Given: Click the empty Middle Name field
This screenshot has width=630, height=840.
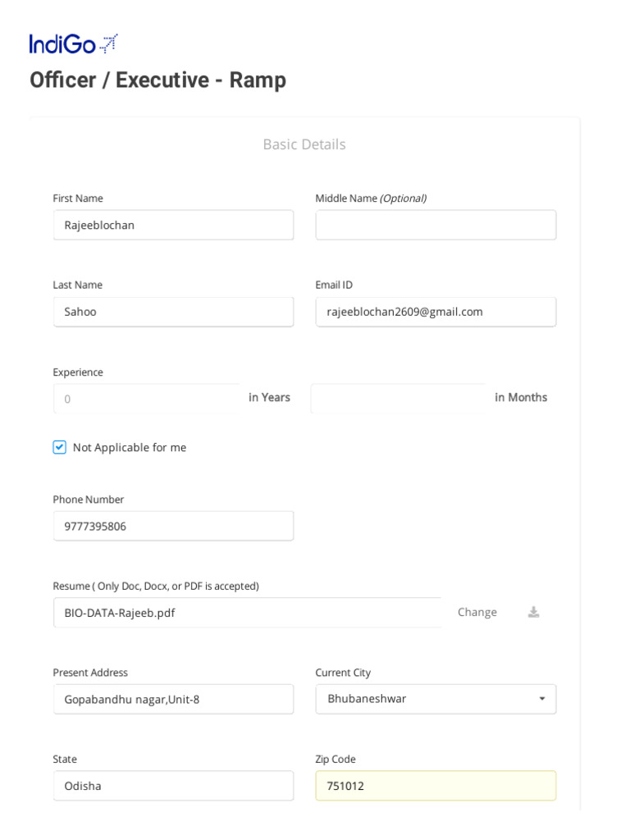Looking at the screenshot, I should coord(436,225).
